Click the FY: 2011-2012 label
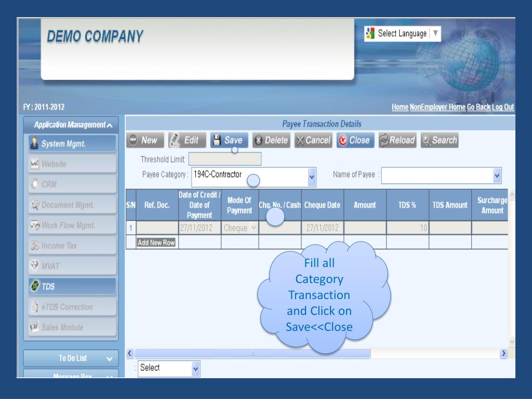The image size is (532, 399). (x=44, y=107)
